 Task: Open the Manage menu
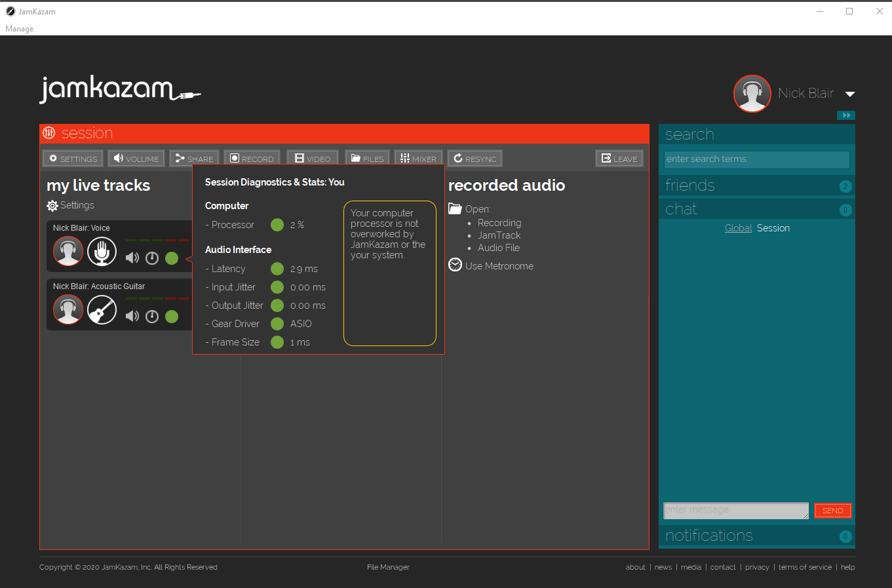click(20, 29)
